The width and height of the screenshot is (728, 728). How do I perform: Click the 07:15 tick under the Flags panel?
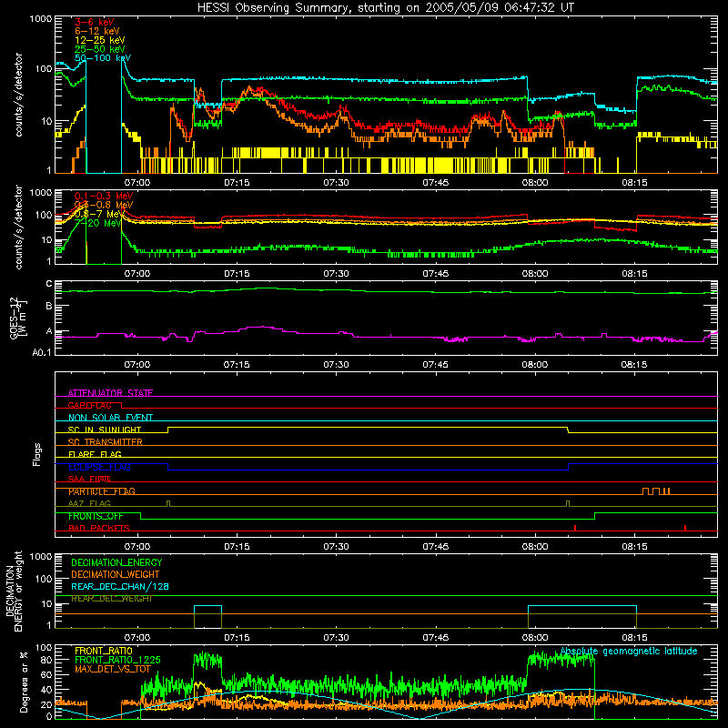click(237, 547)
